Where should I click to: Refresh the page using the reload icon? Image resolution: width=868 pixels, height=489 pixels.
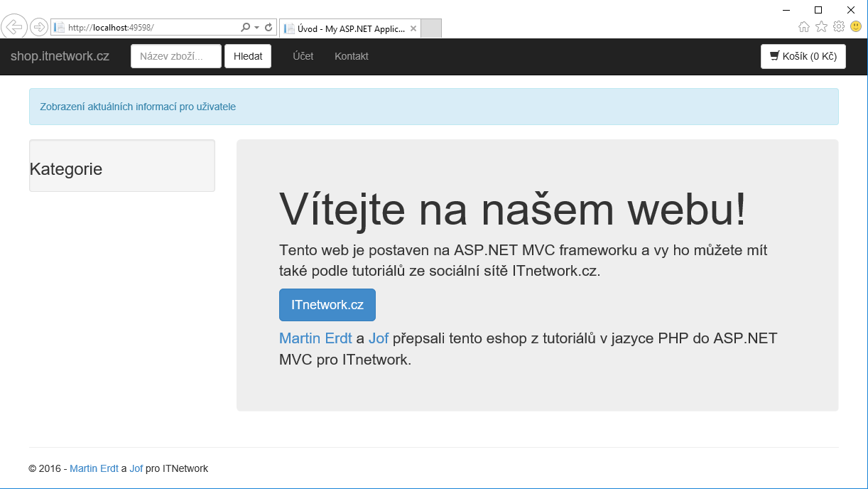tap(268, 28)
